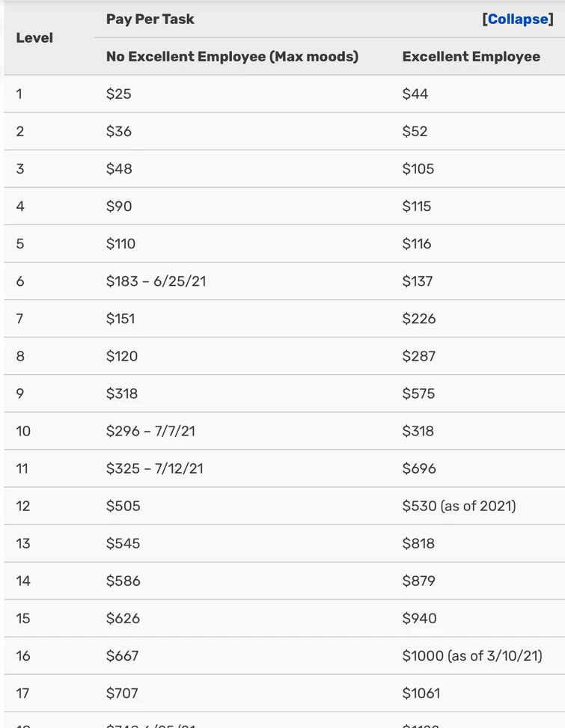Click the $90 pay cell
The height and width of the screenshot is (728, 565).
click(119, 207)
